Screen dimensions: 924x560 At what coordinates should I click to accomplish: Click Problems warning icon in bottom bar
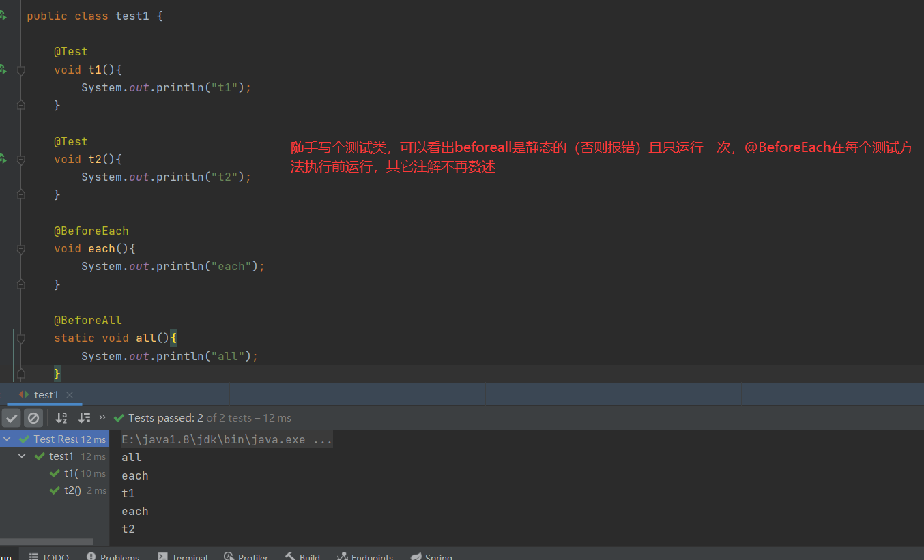[91, 557]
